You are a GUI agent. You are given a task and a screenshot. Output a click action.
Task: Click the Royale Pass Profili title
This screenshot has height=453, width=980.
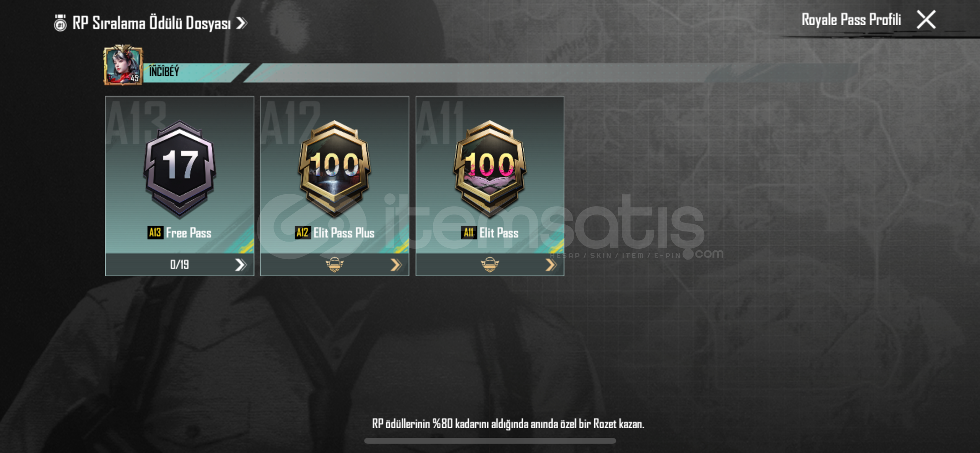(x=851, y=20)
